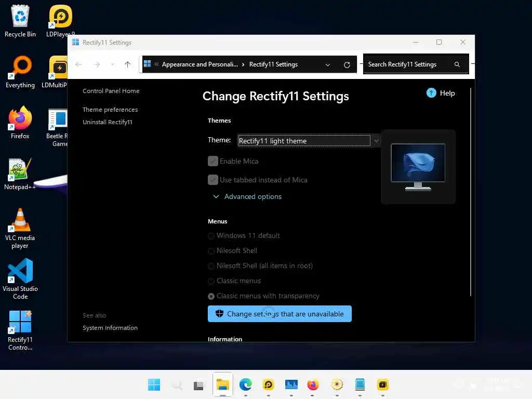The image size is (532, 399).
Task: Open the System Information link
Action: click(x=110, y=328)
